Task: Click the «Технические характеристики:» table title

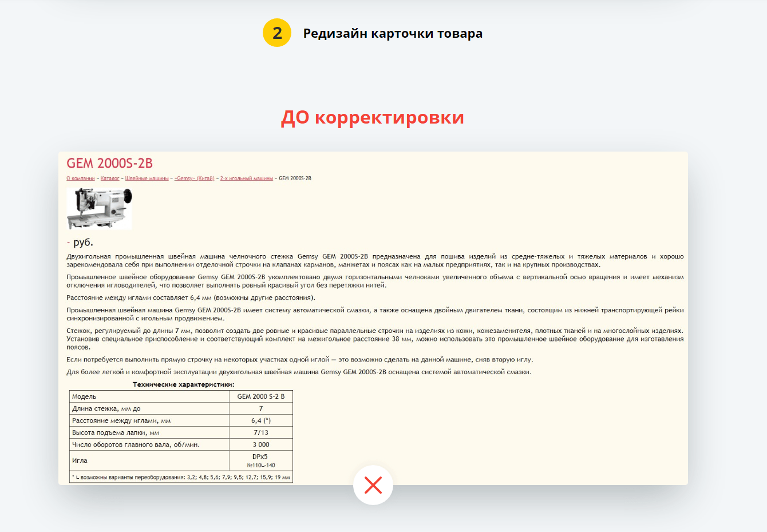Action: tap(184, 384)
